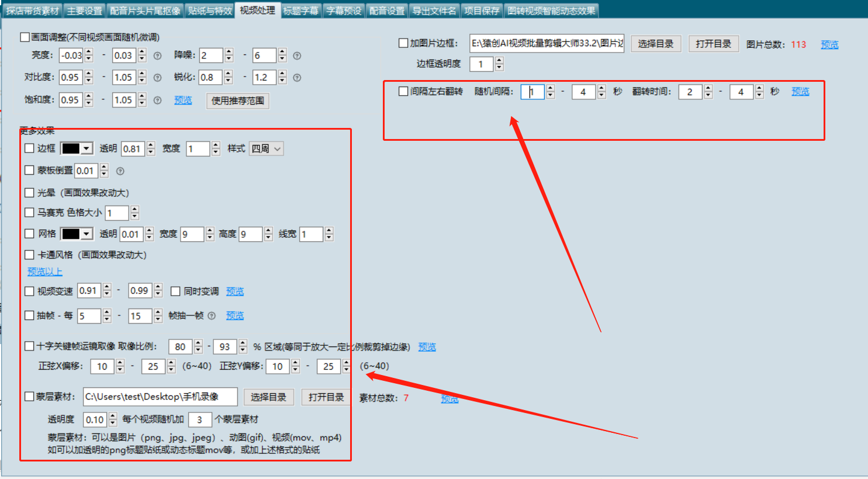This screenshot has height=479, width=868.
Task: Tick the 加图片边框 checkbox
Action: (x=403, y=43)
